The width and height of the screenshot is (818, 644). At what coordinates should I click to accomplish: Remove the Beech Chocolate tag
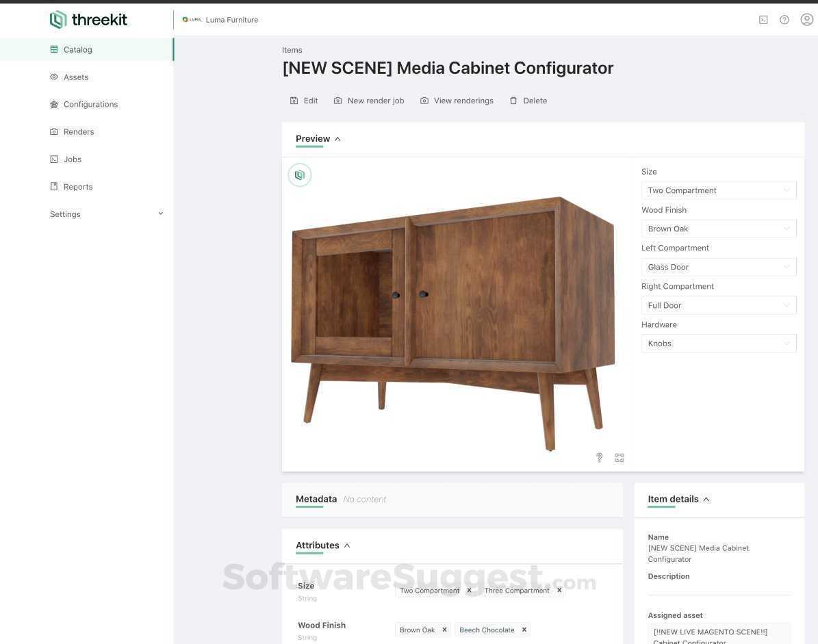pyautogui.click(x=524, y=630)
